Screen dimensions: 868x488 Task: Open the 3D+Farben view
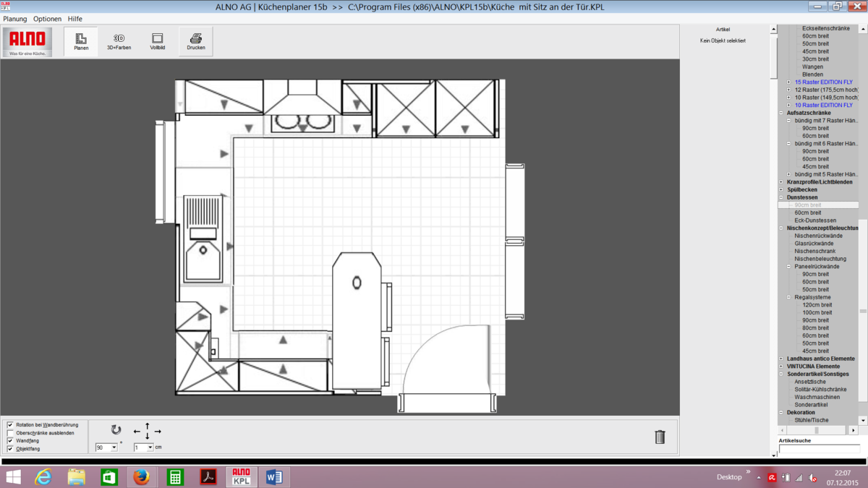tap(119, 42)
